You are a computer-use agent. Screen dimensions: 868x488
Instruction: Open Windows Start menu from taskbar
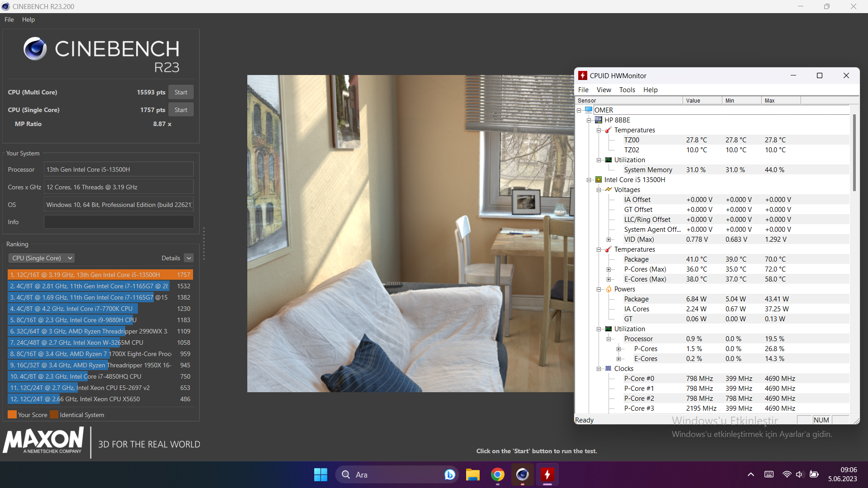[x=321, y=474]
